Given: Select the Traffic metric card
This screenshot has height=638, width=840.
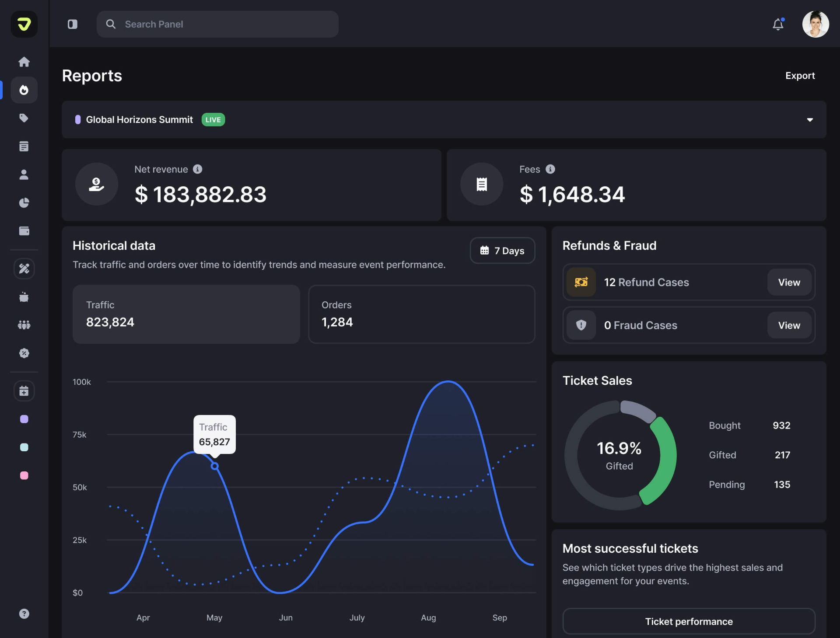Looking at the screenshot, I should pyautogui.click(x=186, y=314).
